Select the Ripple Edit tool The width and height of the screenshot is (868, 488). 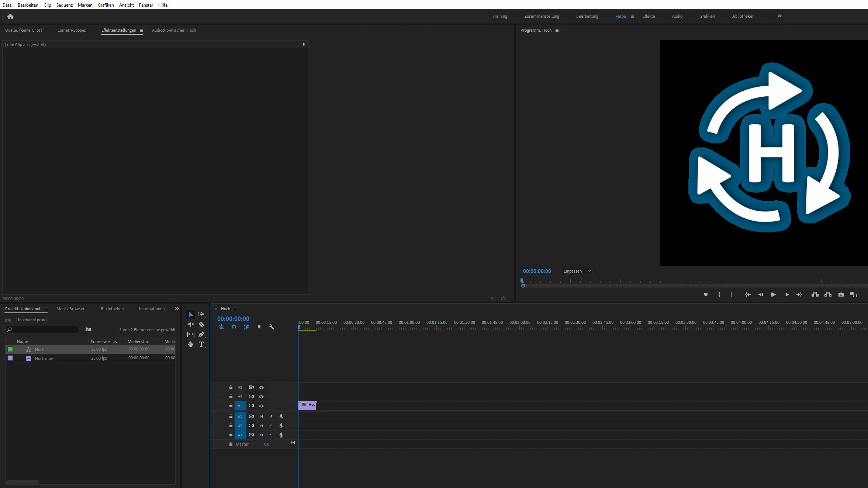coord(190,325)
